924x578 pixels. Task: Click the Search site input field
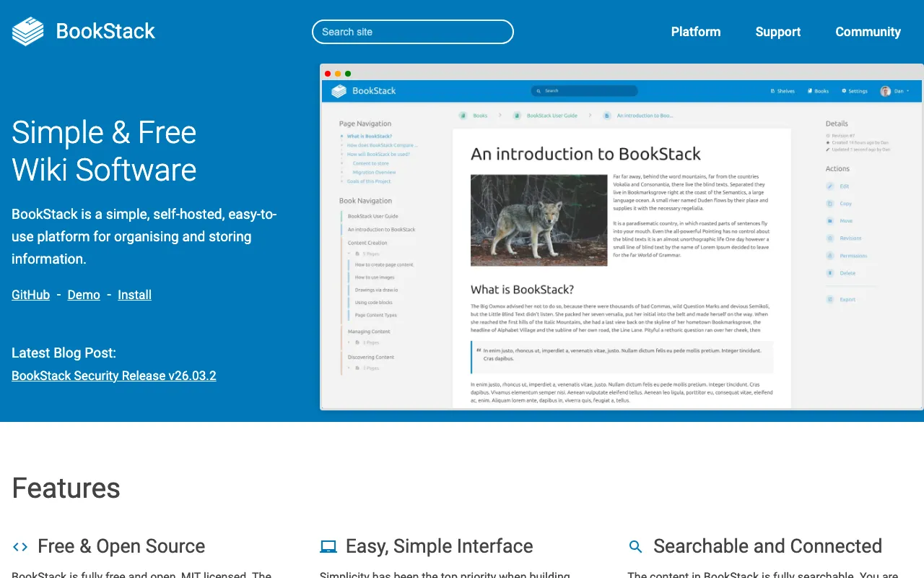coord(412,32)
